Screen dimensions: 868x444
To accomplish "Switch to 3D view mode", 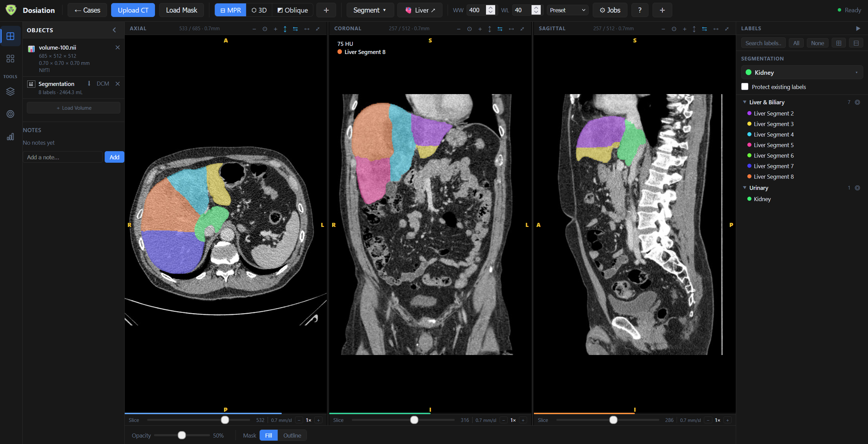I will (x=259, y=10).
